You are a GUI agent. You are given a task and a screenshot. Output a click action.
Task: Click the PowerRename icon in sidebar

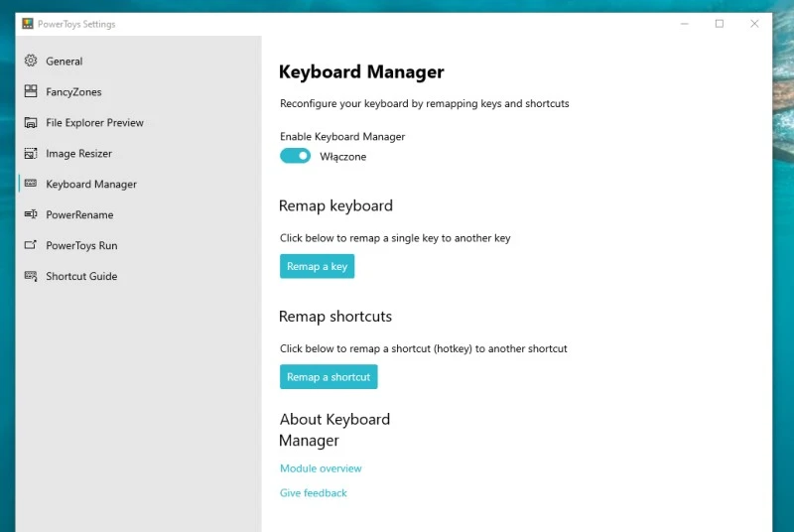point(30,214)
